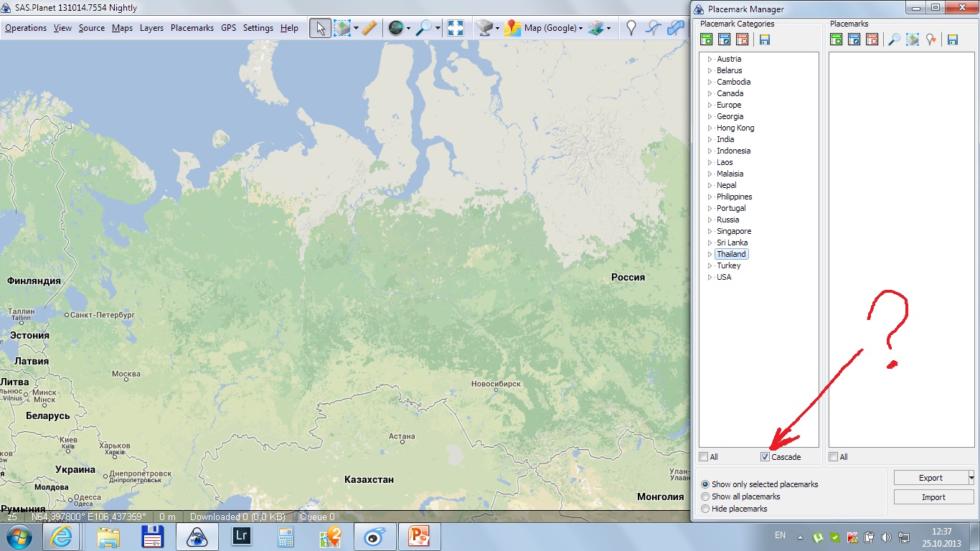Toggle full screen map view
The width and height of the screenshot is (980, 551).
pos(455,28)
